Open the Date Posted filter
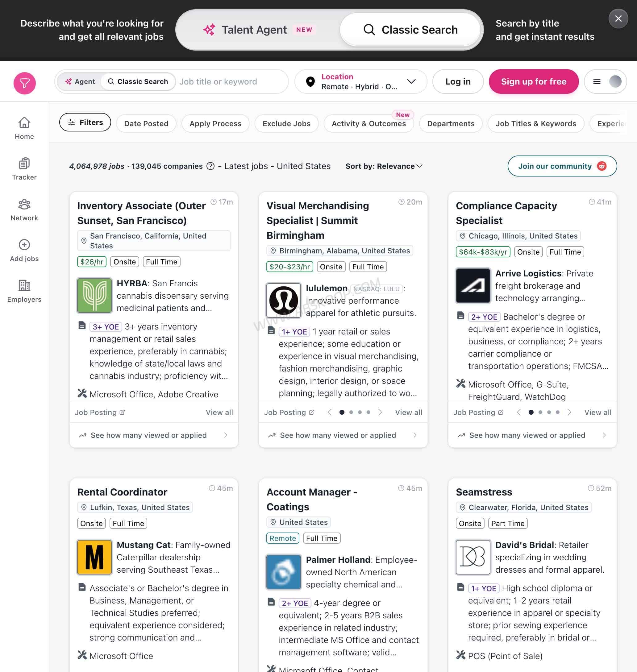The height and width of the screenshot is (672, 637). pos(146,123)
